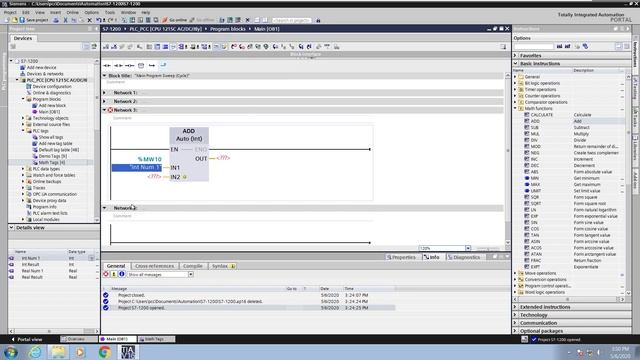This screenshot has width=640, height=360.
Task: Collapse Network 3 in the editor
Action: (104, 110)
